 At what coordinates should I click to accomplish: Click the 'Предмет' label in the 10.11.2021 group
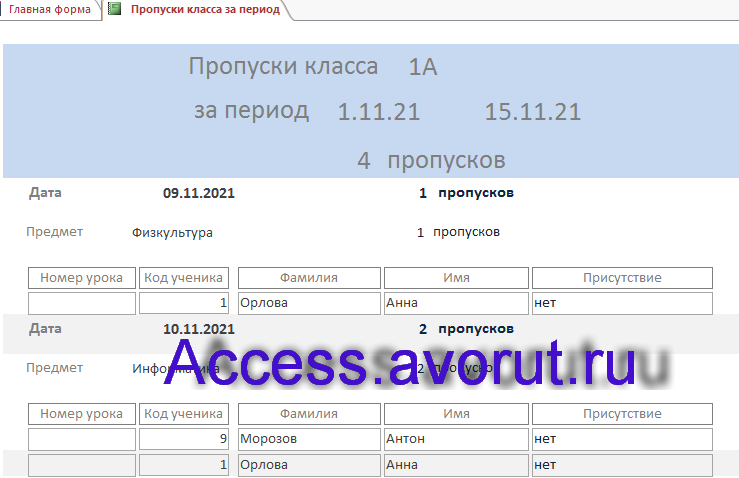click(x=55, y=368)
